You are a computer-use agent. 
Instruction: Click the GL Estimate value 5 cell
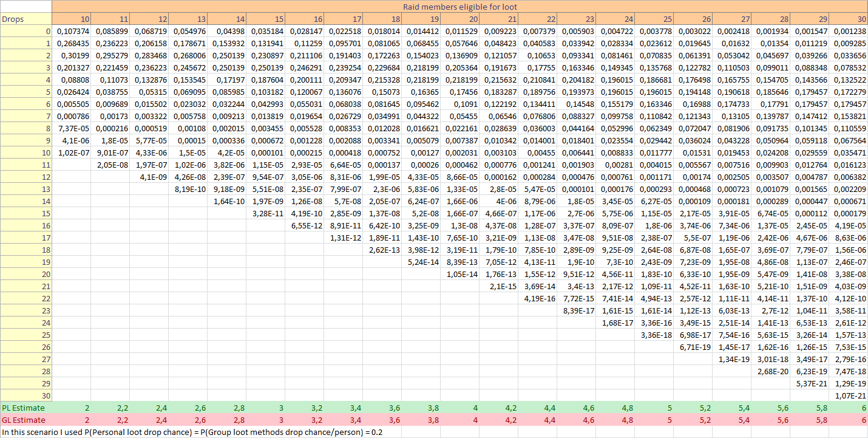point(654,420)
